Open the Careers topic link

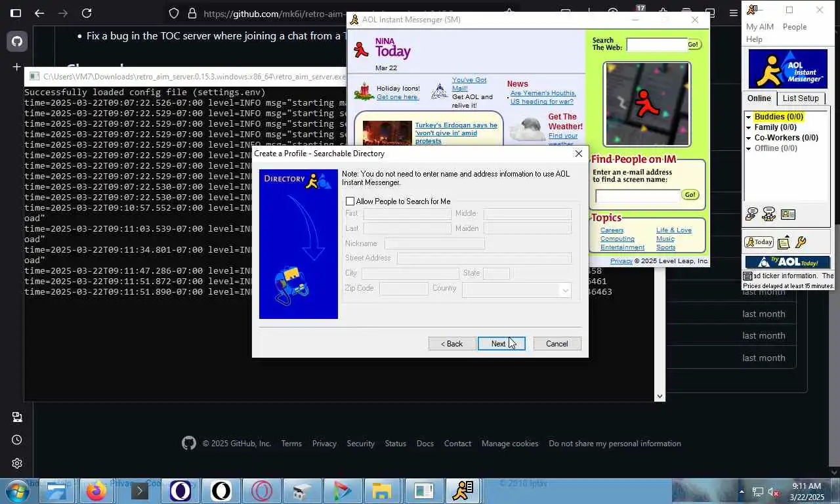(x=612, y=230)
